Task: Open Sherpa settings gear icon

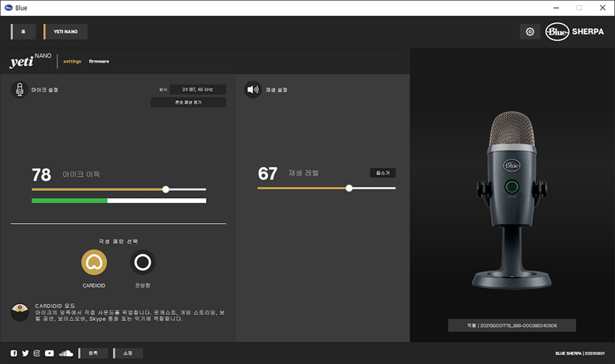Action: pos(530,31)
